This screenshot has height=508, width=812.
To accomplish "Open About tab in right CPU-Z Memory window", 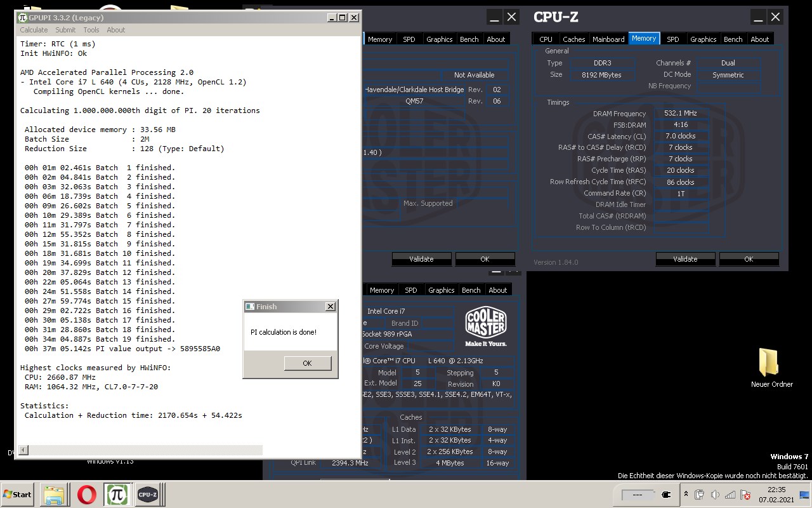I will pyautogui.click(x=760, y=39).
